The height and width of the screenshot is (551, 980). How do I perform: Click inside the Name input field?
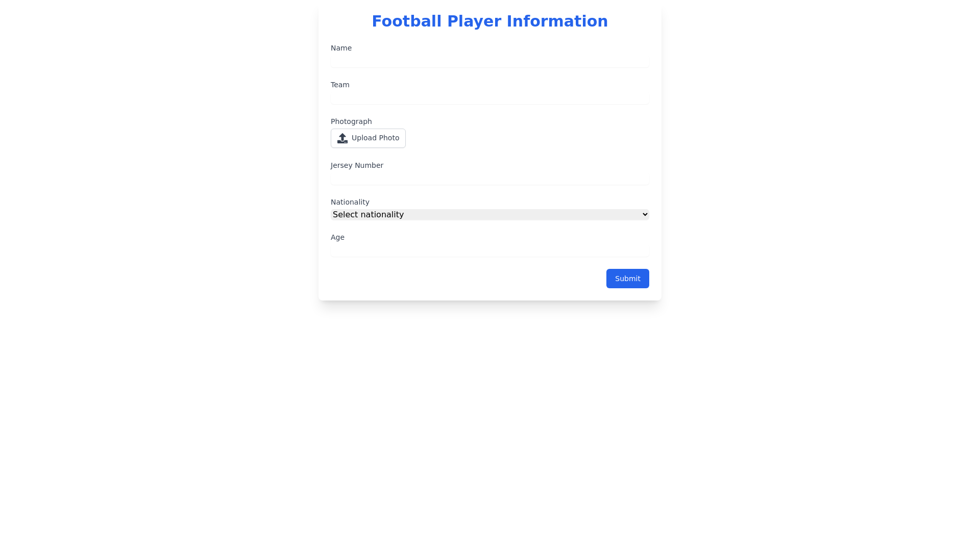tap(489, 60)
